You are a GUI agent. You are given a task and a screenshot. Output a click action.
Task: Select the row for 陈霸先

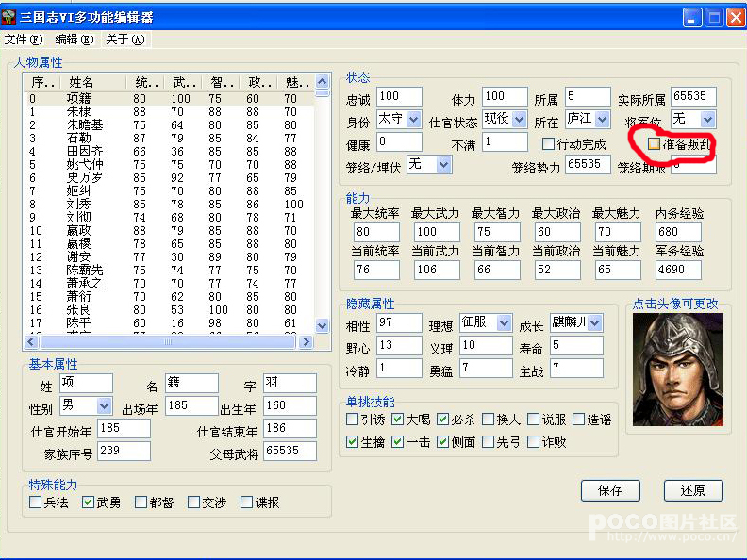(x=169, y=270)
